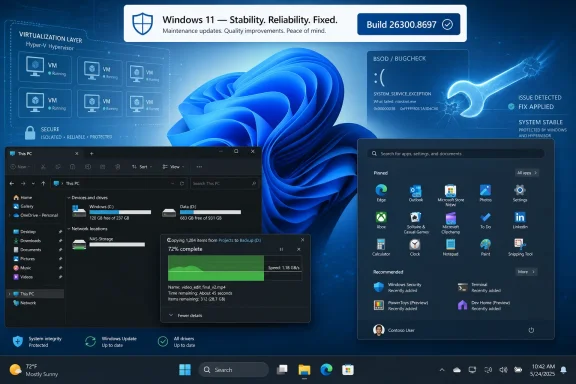Show hidden icons in system tray
The image size is (576, 384).
(x=442, y=370)
